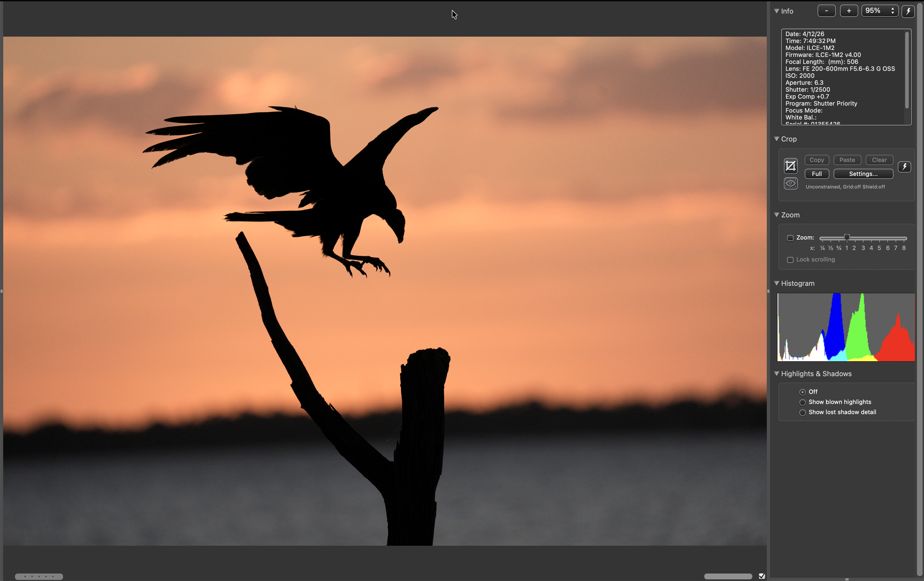Toggle the checkmark icon at bottom right
Viewport: 924px width, 581px height.
[x=762, y=576]
